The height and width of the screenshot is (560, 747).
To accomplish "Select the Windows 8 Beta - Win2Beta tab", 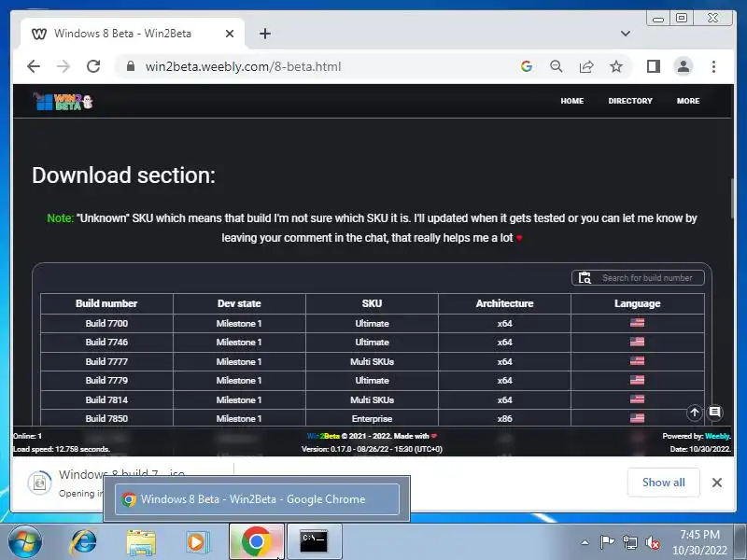I will tap(133, 34).
